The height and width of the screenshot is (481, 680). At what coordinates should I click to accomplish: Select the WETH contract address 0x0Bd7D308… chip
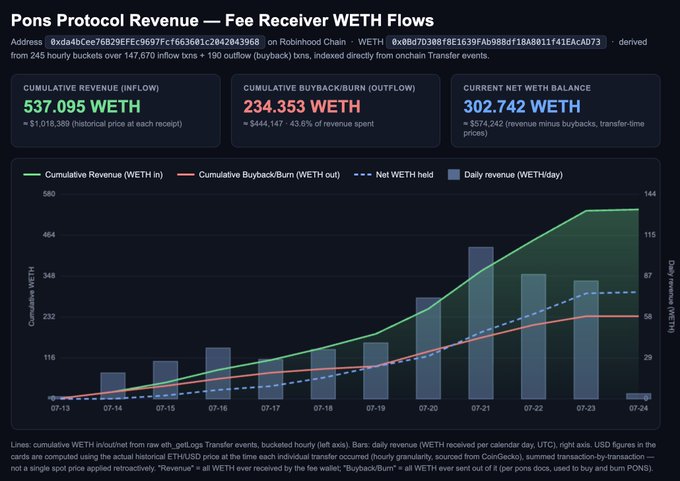click(496, 42)
